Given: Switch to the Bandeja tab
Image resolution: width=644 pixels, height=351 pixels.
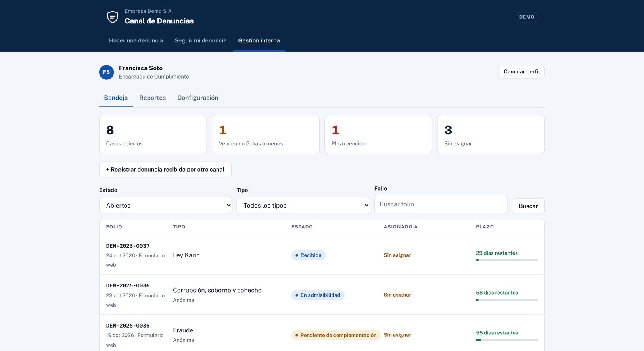Looking at the screenshot, I should [x=116, y=98].
